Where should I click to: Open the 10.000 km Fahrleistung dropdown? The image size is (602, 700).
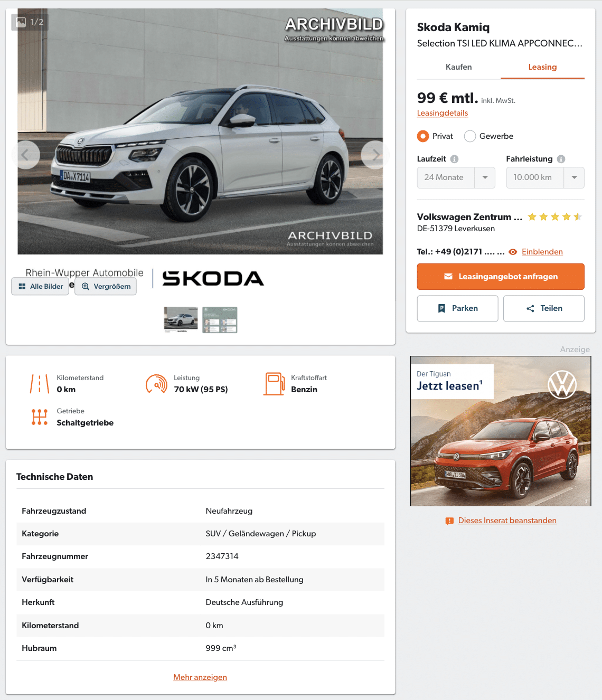[x=545, y=177]
